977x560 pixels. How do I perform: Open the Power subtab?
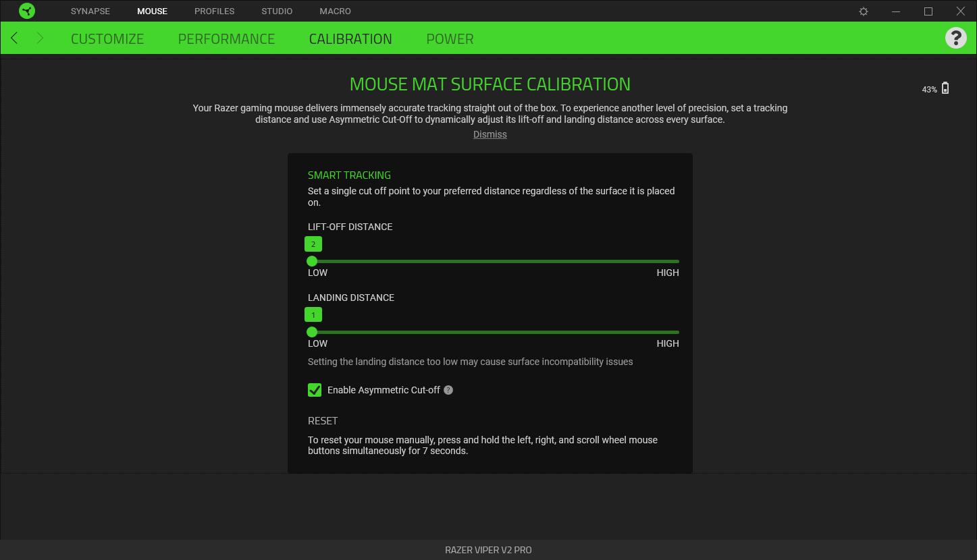[x=450, y=39]
